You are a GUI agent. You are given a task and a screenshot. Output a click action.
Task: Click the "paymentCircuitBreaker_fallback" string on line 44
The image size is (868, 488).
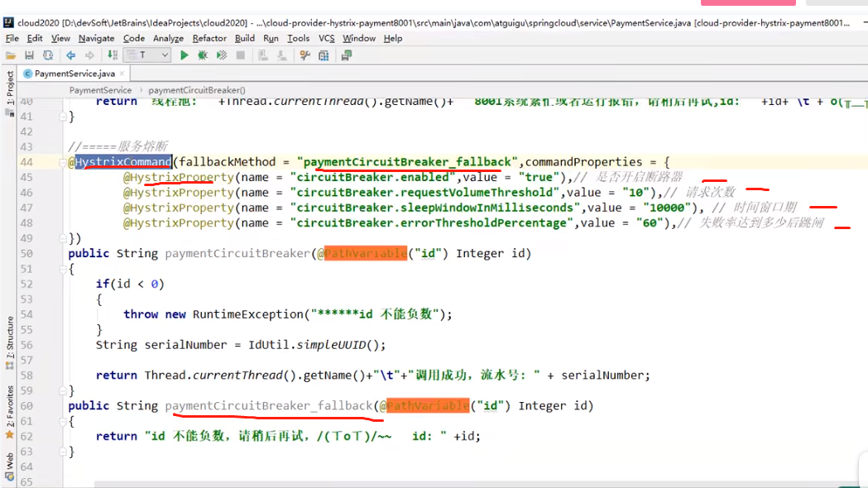tap(407, 162)
